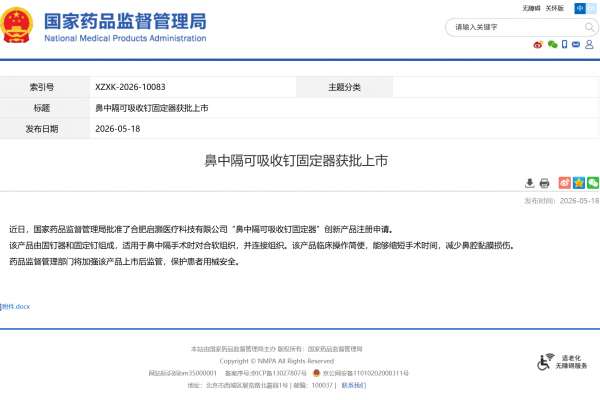The height and width of the screenshot is (400, 600).
Task: Open the header Weibo icon
Action: pyautogui.click(x=538, y=44)
